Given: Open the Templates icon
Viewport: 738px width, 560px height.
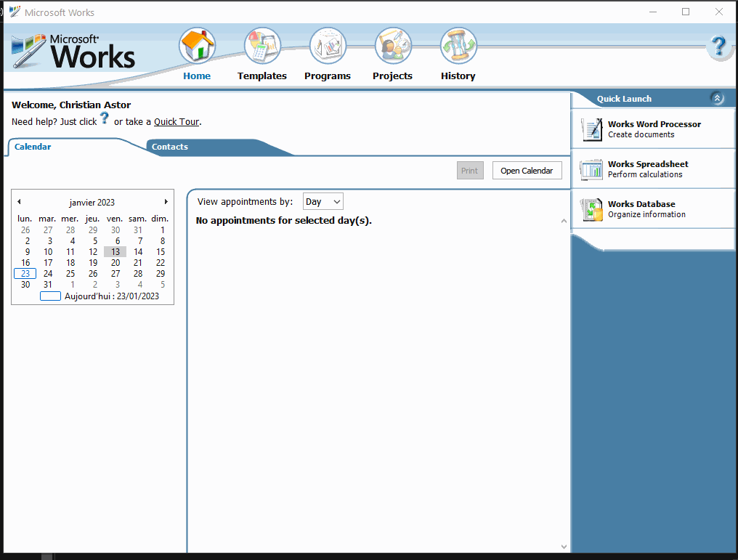Looking at the screenshot, I should coord(262,46).
